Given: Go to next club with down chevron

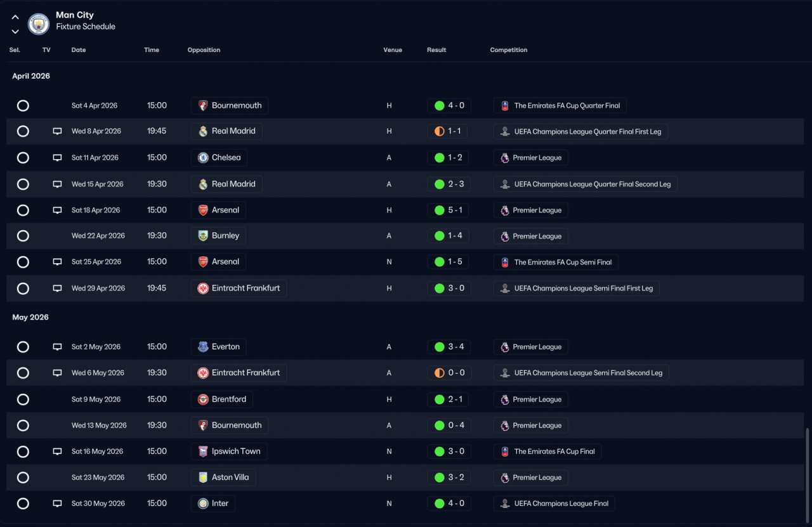Looking at the screenshot, I should [x=15, y=32].
